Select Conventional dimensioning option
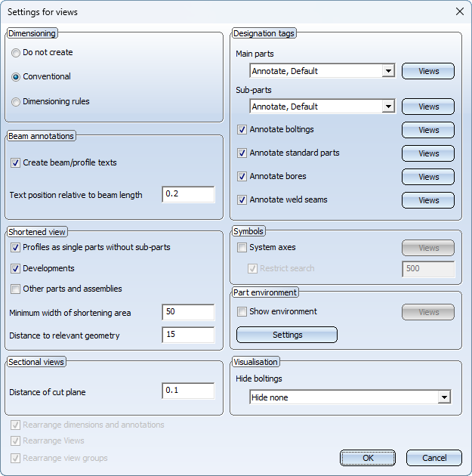This screenshot has width=472, height=476. coord(16,77)
